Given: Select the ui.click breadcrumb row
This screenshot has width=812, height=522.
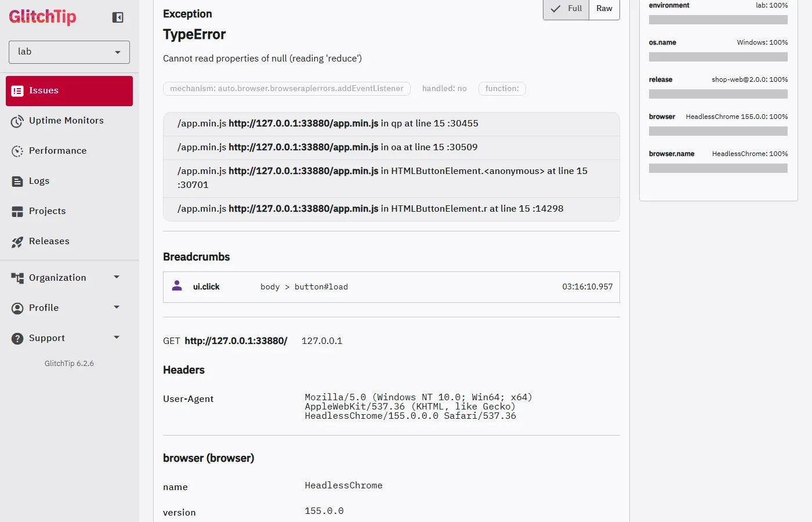Looking at the screenshot, I should pyautogui.click(x=391, y=287).
